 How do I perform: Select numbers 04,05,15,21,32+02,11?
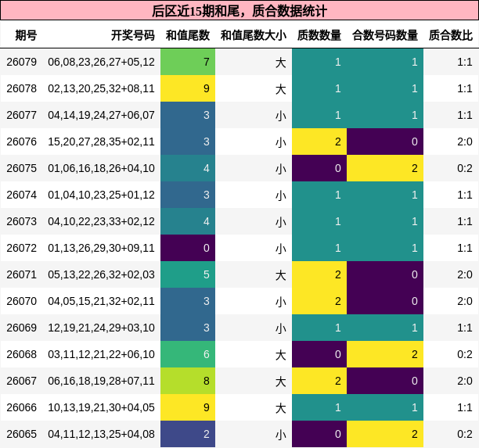102,301
